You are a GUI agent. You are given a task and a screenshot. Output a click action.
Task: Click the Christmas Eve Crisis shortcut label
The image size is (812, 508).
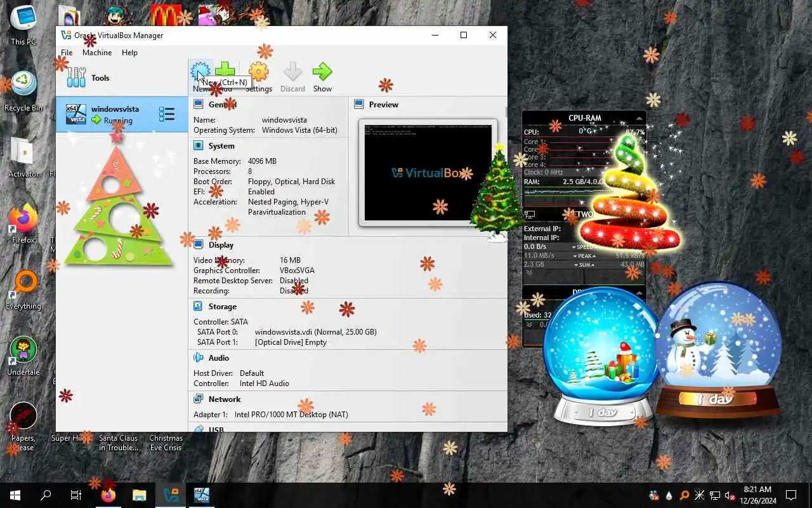(x=166, y=443)
